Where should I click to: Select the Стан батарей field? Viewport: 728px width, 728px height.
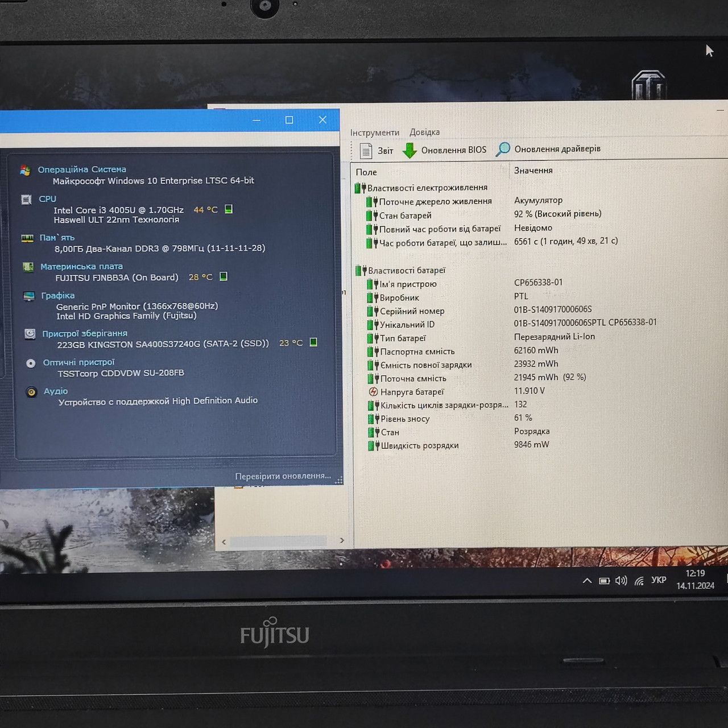click(x=405, y=216)
